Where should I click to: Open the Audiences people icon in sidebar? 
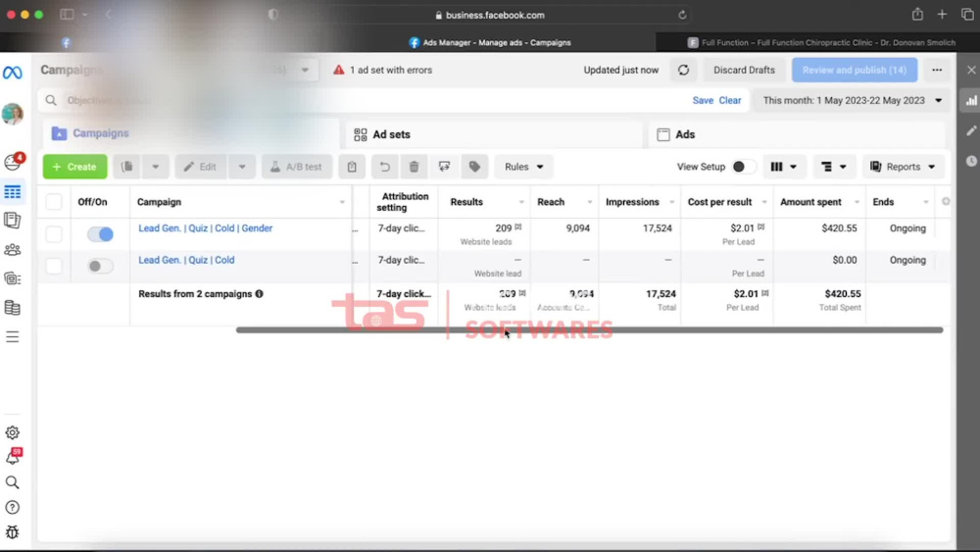[13, 250]
